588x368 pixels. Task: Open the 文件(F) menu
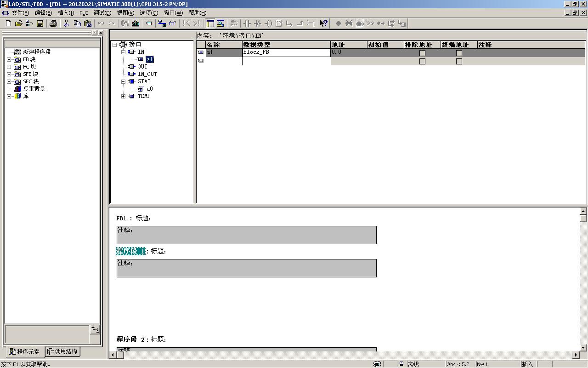(x=20, y=13)
